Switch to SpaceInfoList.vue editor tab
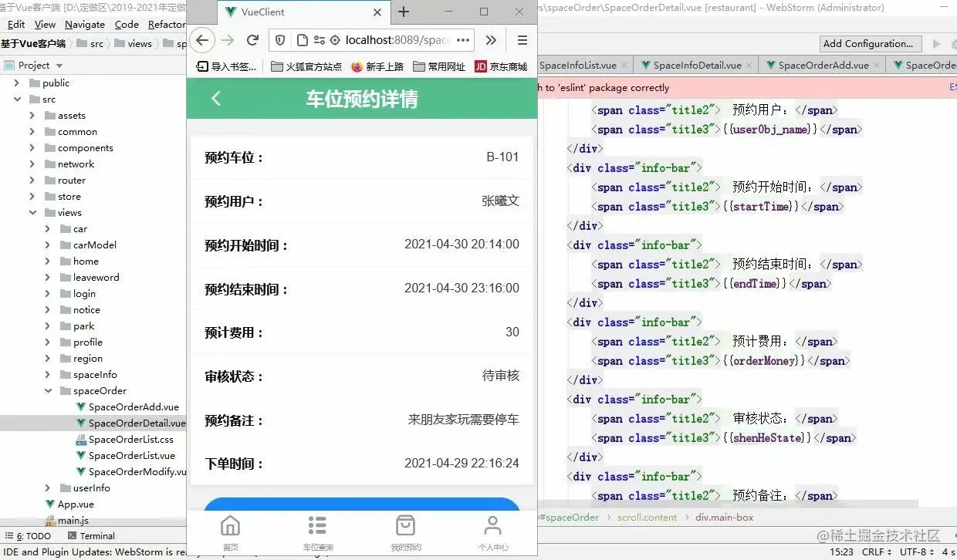 point(578,66)
